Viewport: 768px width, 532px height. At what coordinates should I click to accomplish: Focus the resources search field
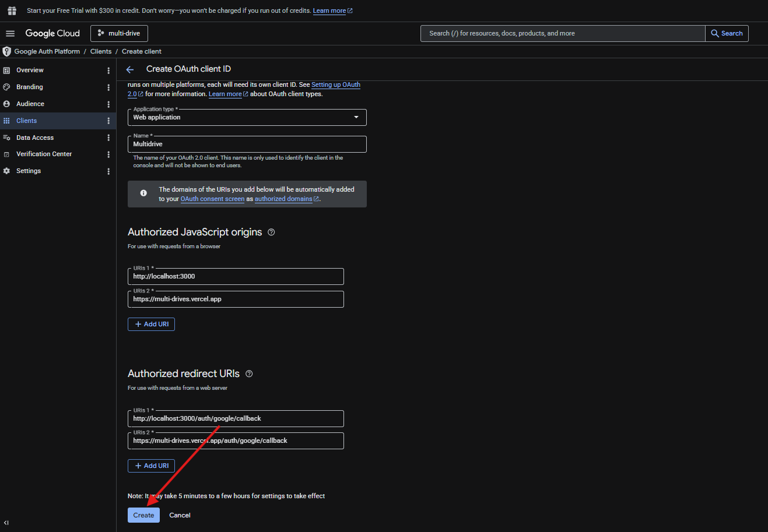[563, 33]
